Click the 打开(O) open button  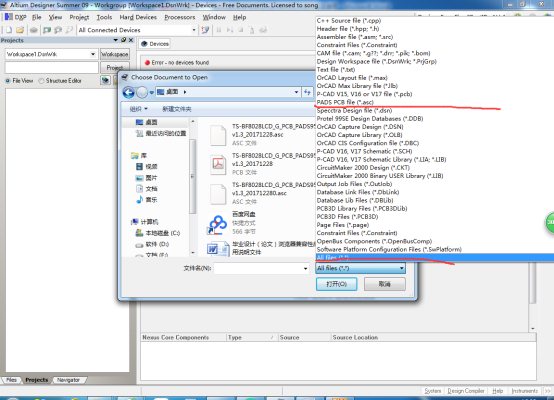336,284
